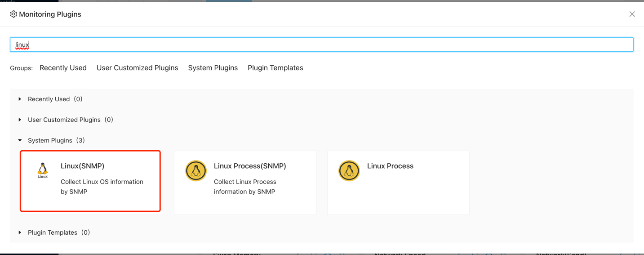Select the Plugin Templates group filter
The width and height of the screenshot is (644, 255).
point(275,68)
